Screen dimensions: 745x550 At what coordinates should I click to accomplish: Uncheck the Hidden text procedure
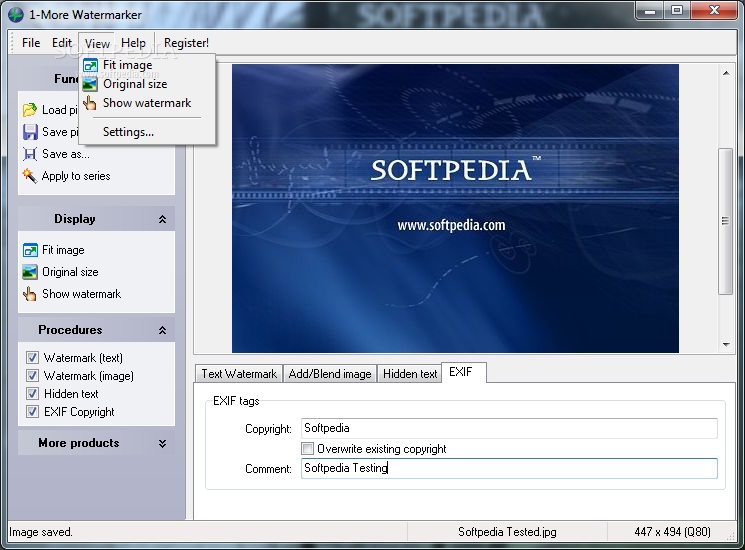click(x=32, y=393)
